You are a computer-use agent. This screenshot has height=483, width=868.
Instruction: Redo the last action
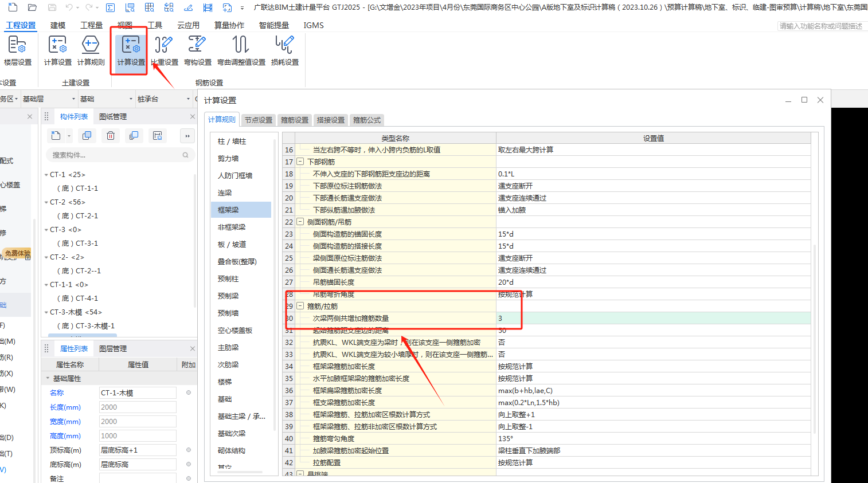coord(89,7)
